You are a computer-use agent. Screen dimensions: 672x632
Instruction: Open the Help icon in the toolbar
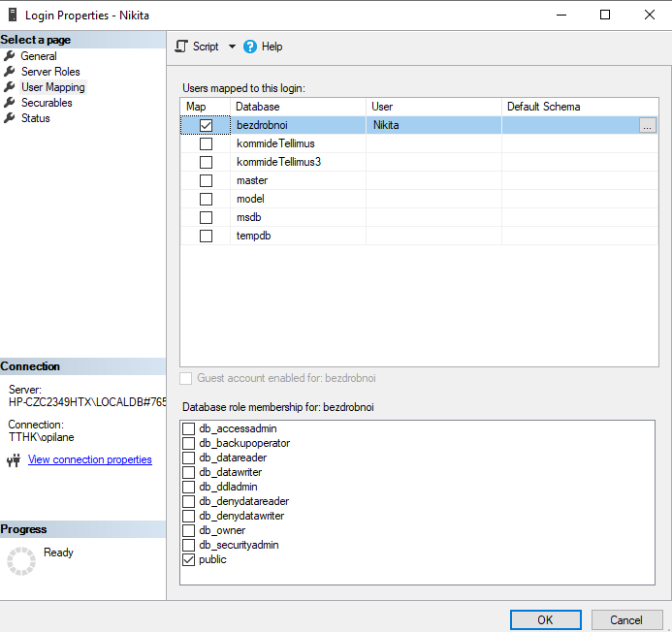coord(250,47)
